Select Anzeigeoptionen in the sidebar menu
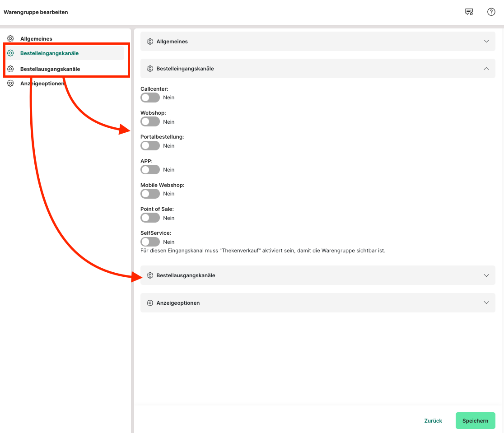Image resolution: width=504 pixels, height=433 pixels. coord(42,83)
